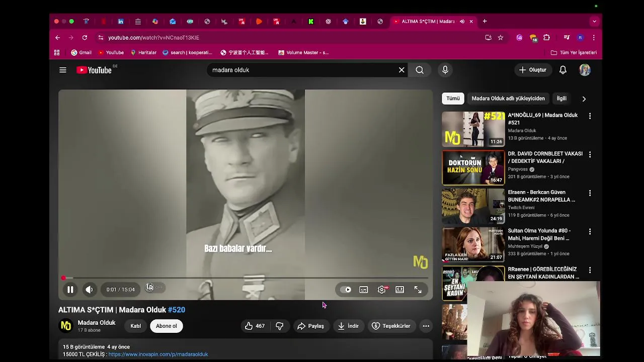644x362 pixels.
Task: Start voice search with the microphone
Action: point(445,70)
